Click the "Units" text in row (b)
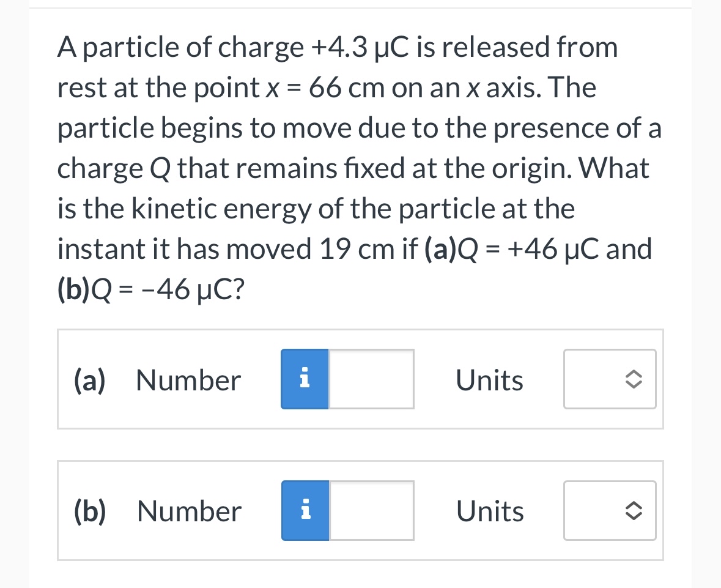The height and width of the screenshot is (588, 721). tap(489, 510)
